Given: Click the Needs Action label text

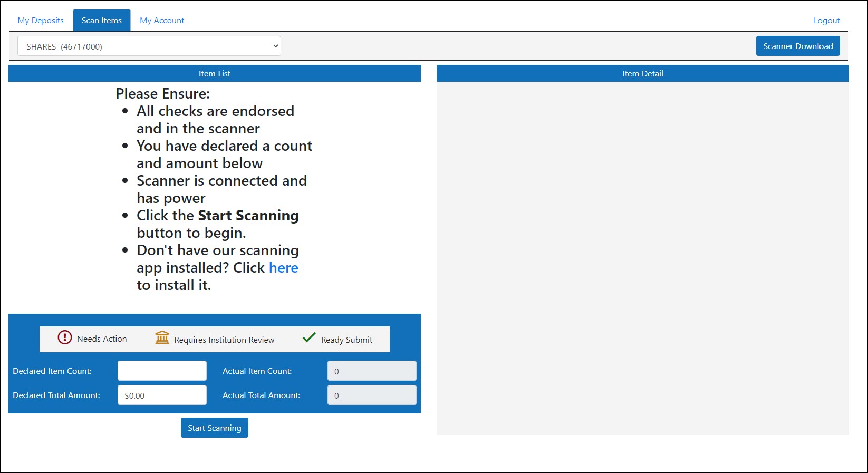Looking at the screenshot, I should (102, 339).
